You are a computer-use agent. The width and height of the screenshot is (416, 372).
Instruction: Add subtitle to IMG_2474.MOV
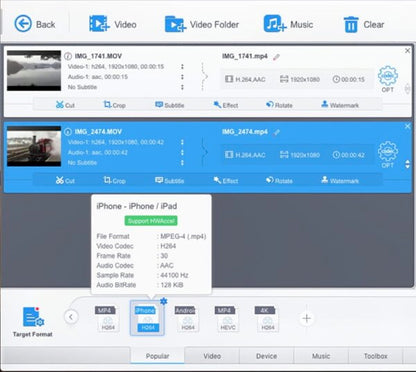170,181
